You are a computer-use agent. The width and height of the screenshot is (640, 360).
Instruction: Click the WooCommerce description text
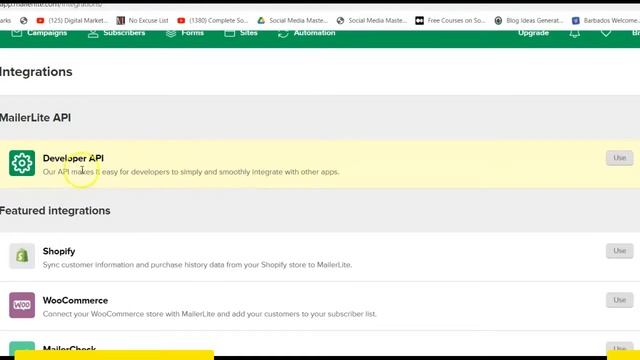209,314
